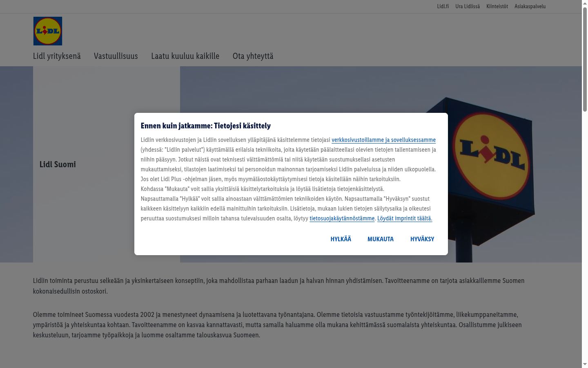Go to Asiakaspalvelu customer service

530,6
